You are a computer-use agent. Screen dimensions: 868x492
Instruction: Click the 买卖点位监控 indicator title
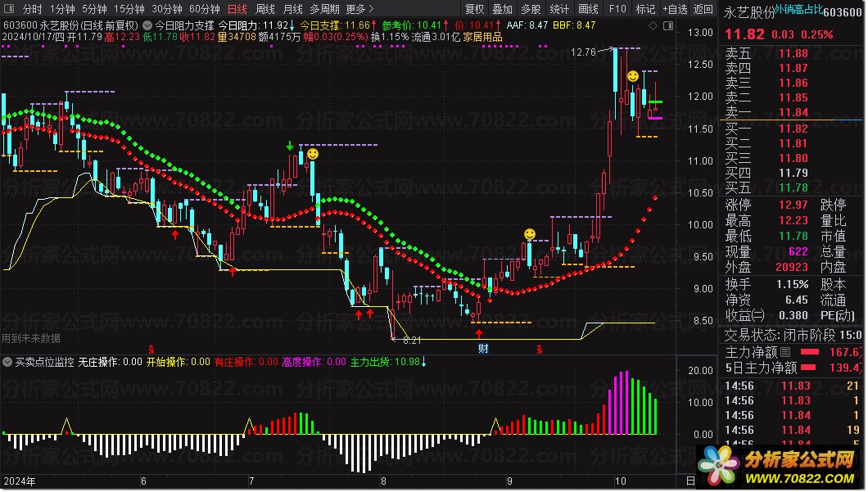tap(44, 362)
